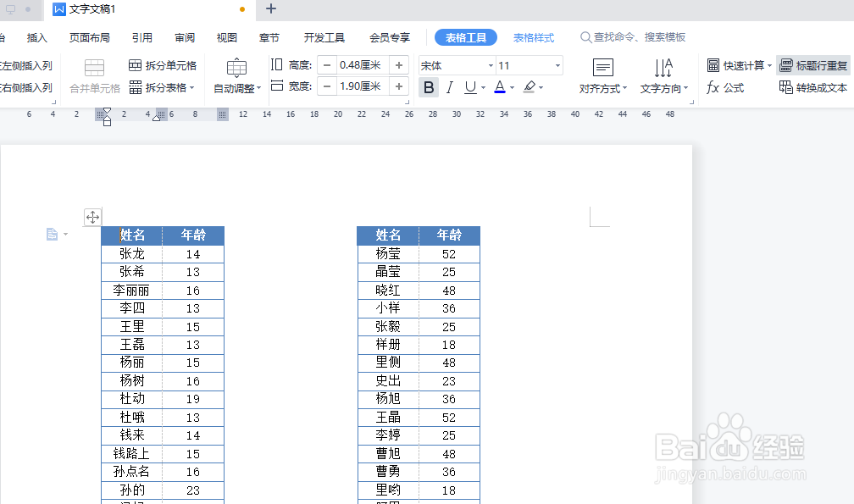Screen dimensions: 854x504
Task: Increase height using the plus stepper
Action: coord(398,64)
